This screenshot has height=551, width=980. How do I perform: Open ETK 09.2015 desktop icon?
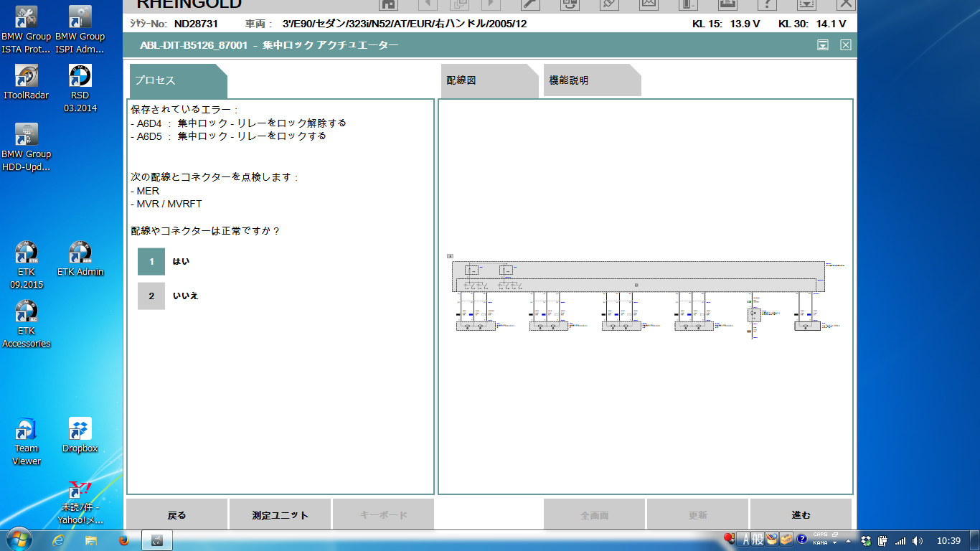click(x=27, y=265)
